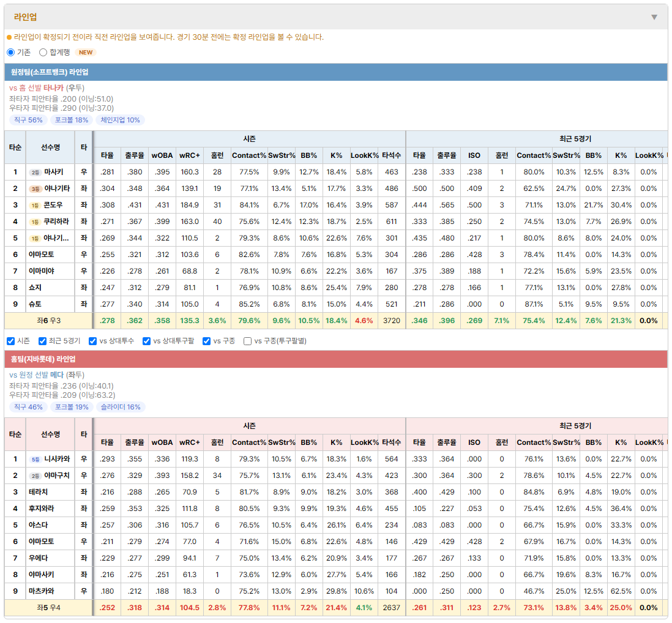Collapse the 라인업 panel with the arrow
Viewport: 672px width, 623px height.
coord(654,17)
